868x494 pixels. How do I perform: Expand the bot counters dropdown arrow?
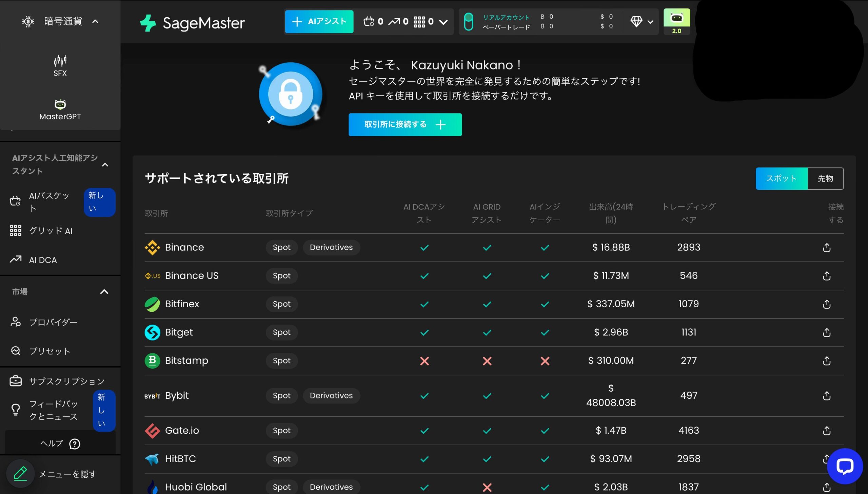(443, 22)
